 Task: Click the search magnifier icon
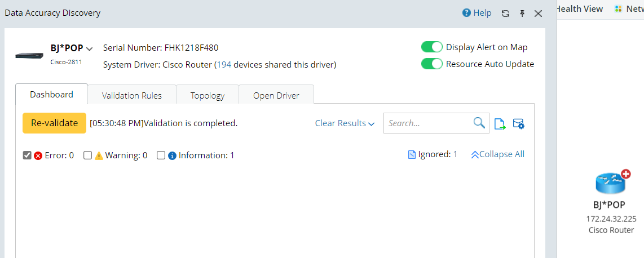click(x=479, y=123)
